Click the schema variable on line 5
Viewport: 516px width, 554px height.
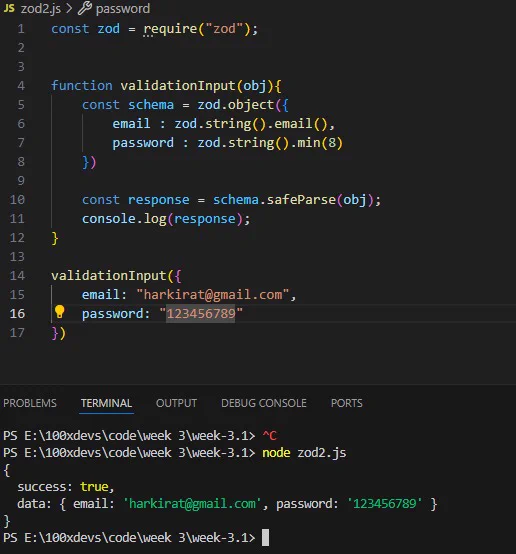tap(151, 105)
